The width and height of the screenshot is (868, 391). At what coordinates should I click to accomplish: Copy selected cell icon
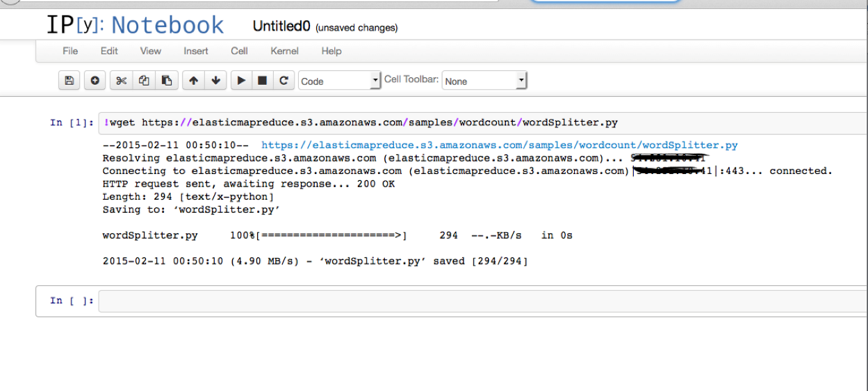click(x=144, y=81)
